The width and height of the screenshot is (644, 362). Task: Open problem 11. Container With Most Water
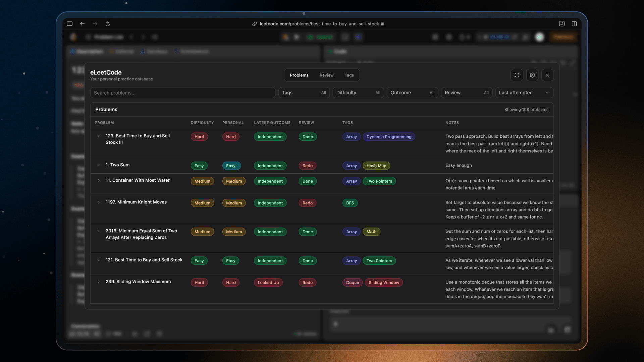138,180
